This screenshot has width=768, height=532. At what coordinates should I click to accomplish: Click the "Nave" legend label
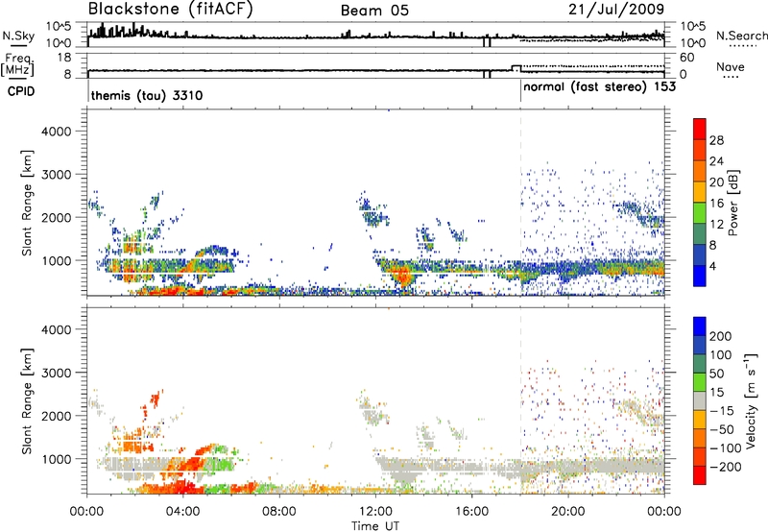pyautogui.click(x=731, y=67)
